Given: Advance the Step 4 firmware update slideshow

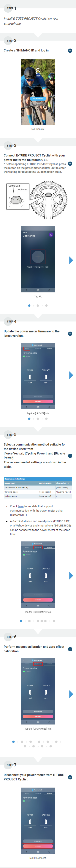Looking at the screenshot, I should 71,375.
